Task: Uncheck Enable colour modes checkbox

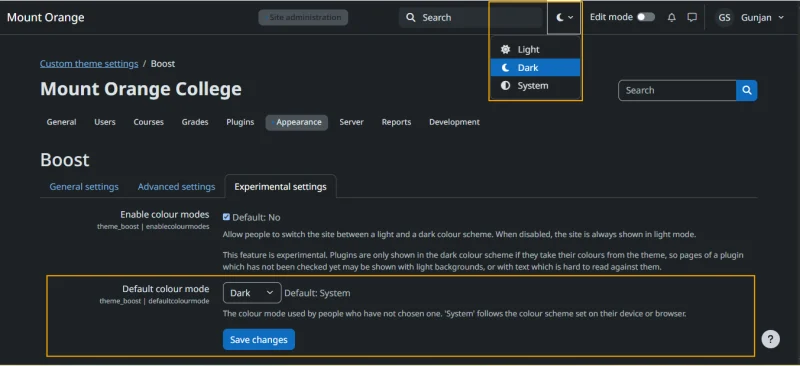Action: click(x=227, y=217)
